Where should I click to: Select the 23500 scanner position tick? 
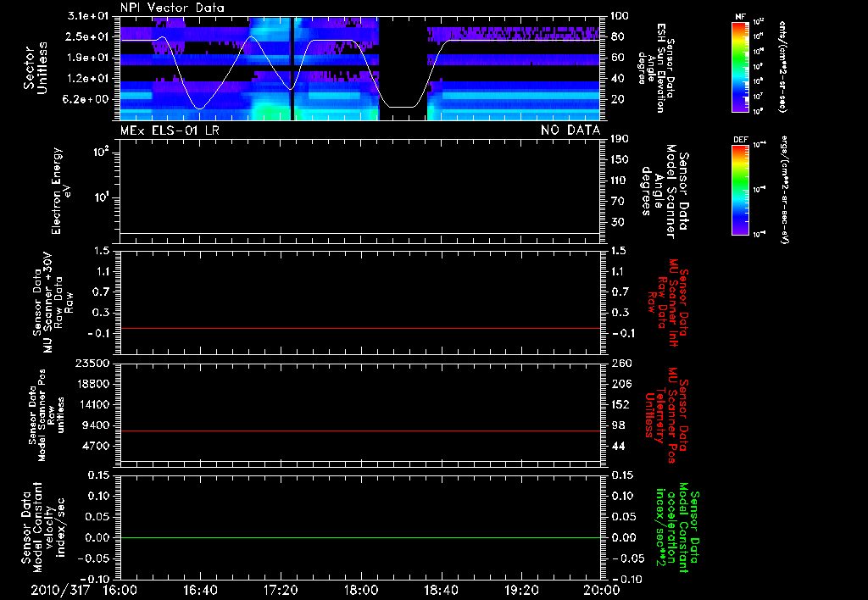pyautogui.click(x=92, y=363)
